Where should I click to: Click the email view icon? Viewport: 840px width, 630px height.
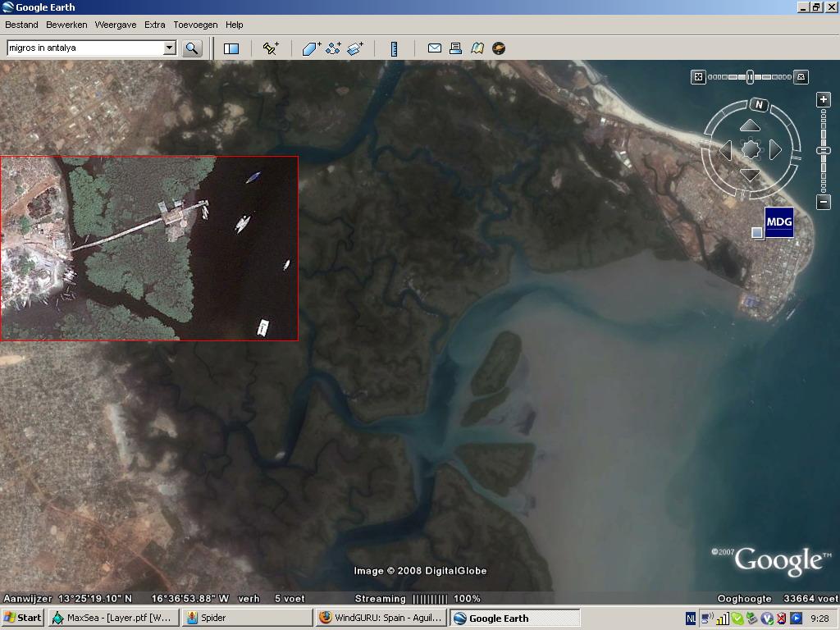point(435,48)
